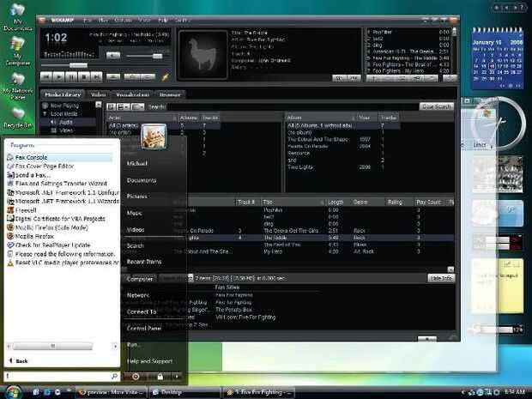Sort tracks by the Genre column header
Image resolution: width=532 pixels, height=399 pixels.
pyautogui.click(x=368, y=203)
